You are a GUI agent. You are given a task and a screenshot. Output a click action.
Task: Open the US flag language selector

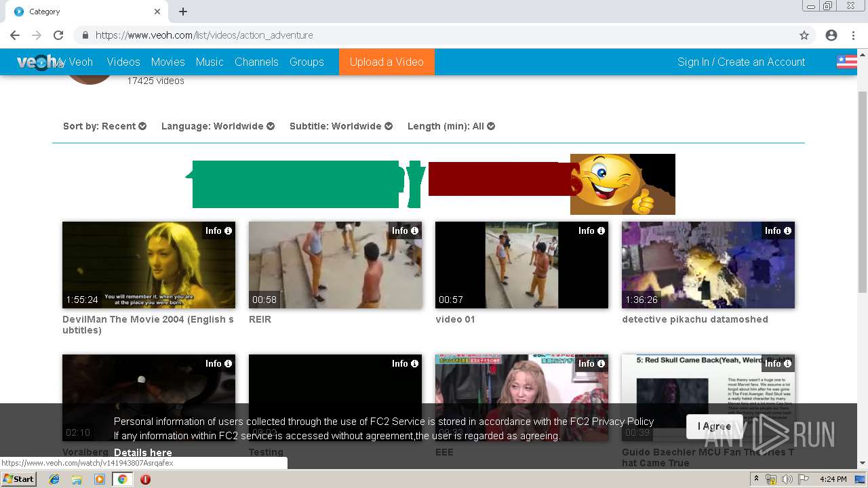pyautogui.click(x=846, y=62)
